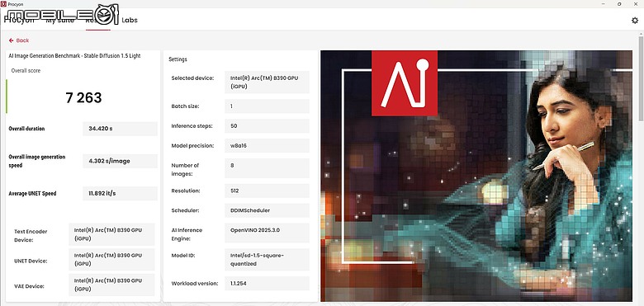Close the Procyon window
The image size is (644, 306).
click(636, 3)
